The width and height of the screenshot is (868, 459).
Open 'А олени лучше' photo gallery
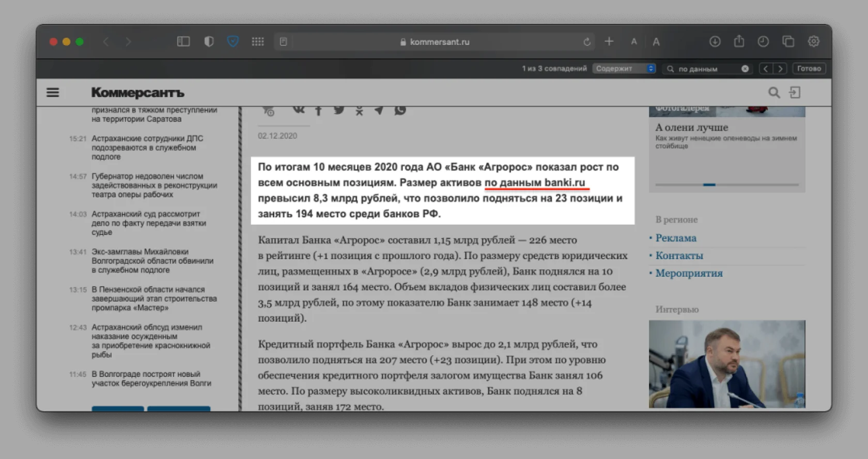tap(691, 128)
